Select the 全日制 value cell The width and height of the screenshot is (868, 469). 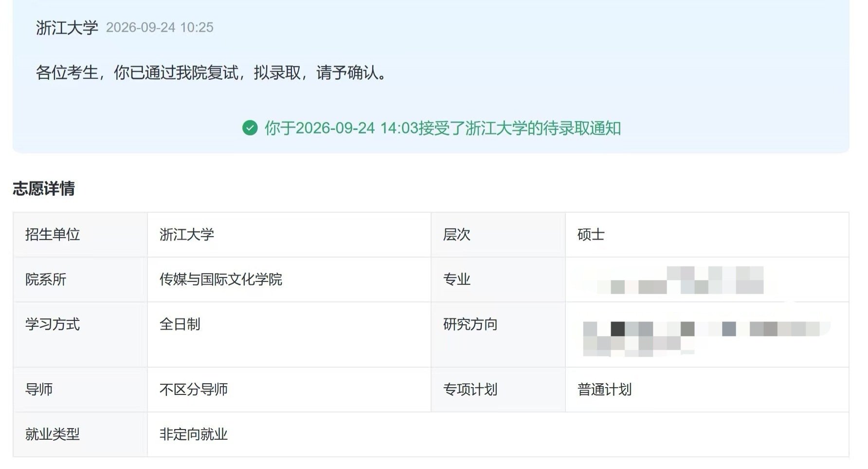pyautogui.click(x=289, y=335)
